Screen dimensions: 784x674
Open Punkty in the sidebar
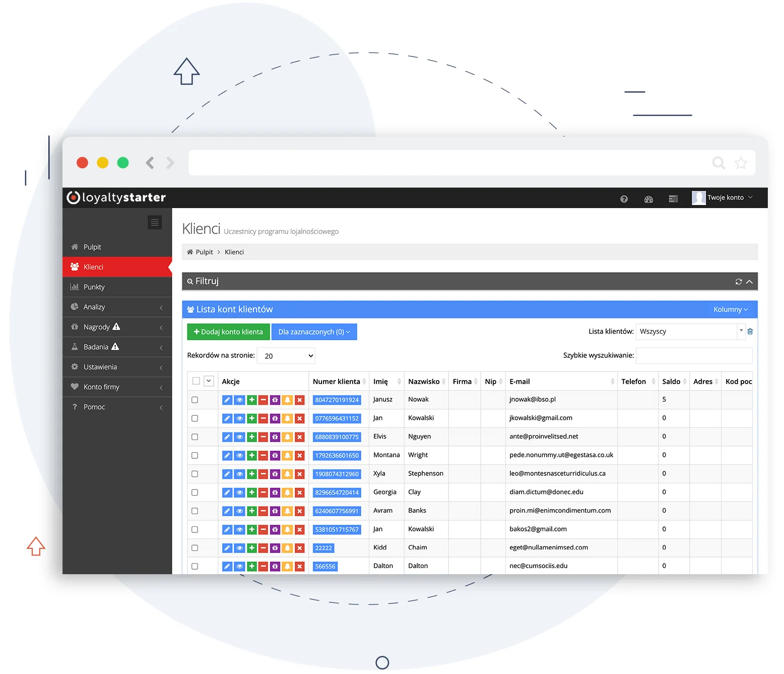(x=117, y=287)
